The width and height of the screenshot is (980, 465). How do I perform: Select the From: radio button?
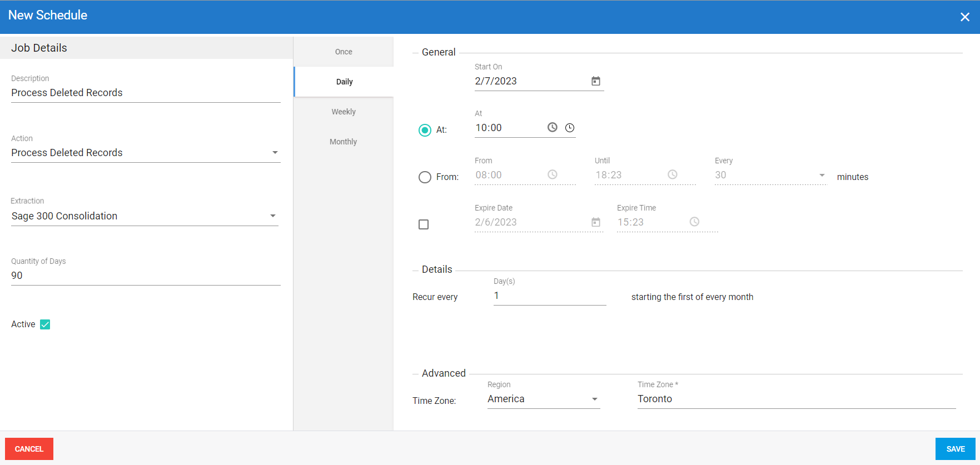pos(425,177)
